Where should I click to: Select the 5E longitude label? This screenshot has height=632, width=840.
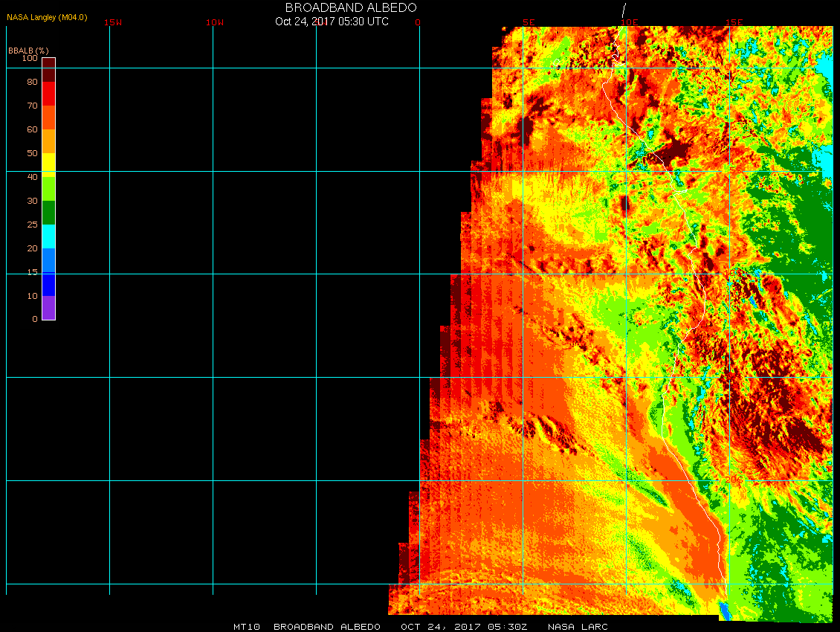click(x=529, y=22)
